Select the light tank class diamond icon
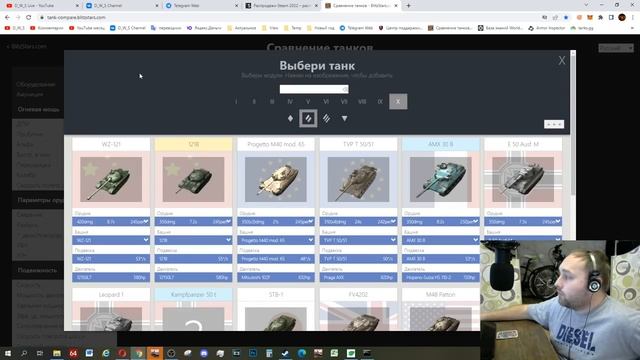640x360 pixels. (x=290, y=118)
